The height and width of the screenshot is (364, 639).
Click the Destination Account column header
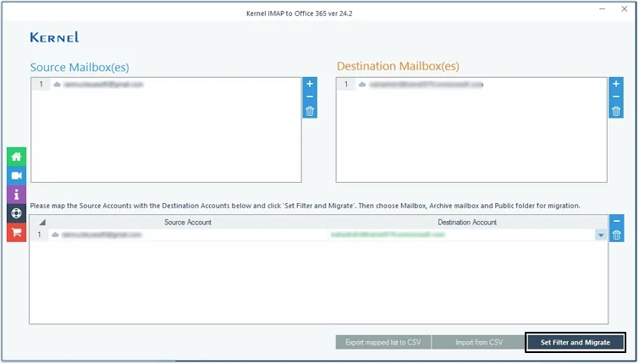pyautogui.click(x=467, y=222)
